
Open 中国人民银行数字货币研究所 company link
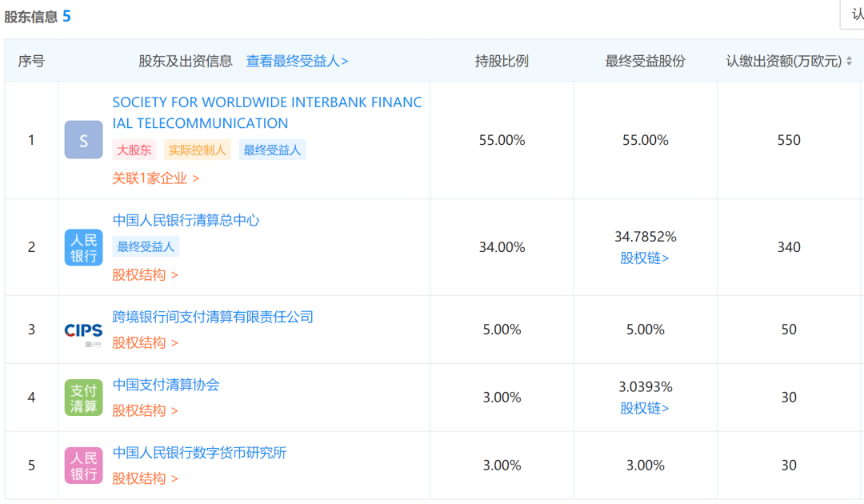point(199,453)
